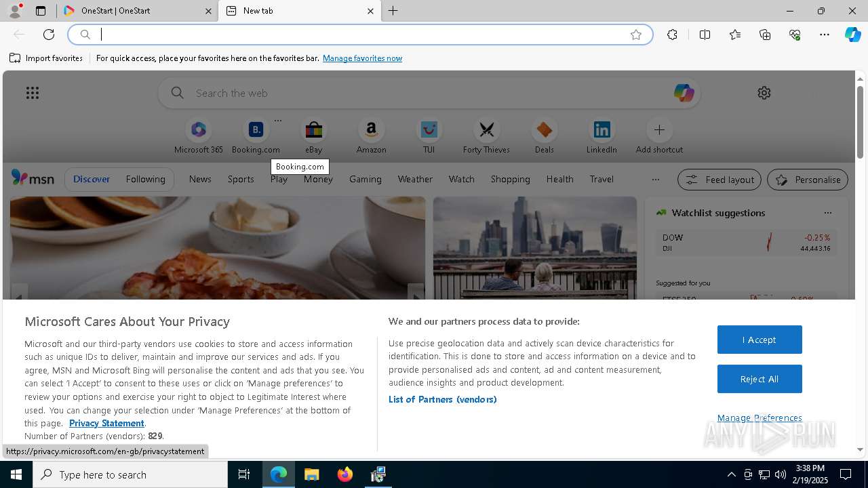
Task: Open Deals shortcut
Action: 544,136
